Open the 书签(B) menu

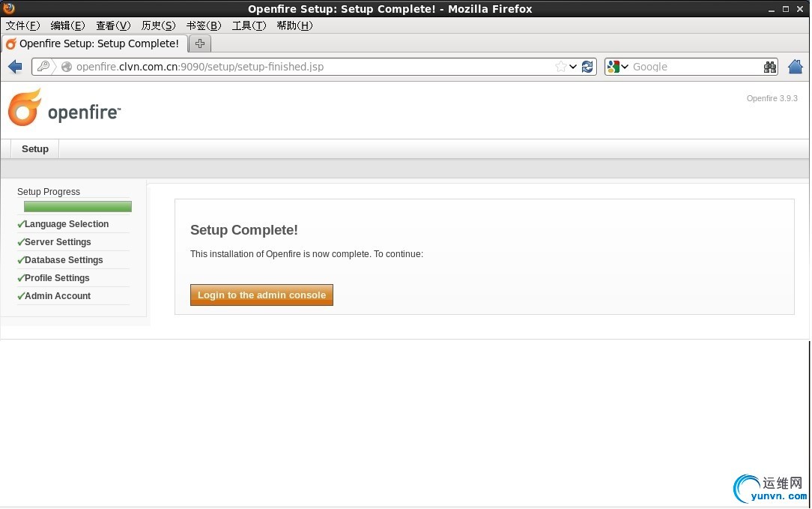pos(204,25)
